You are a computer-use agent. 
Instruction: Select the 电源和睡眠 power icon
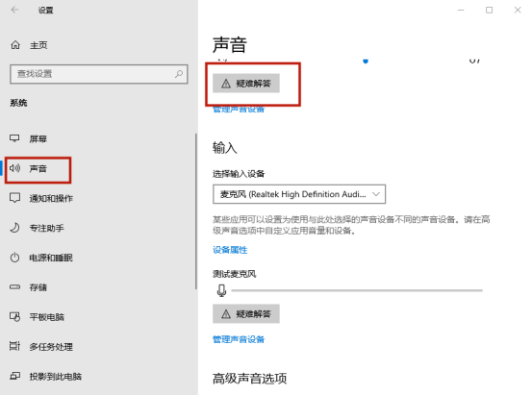coord(14,258)
